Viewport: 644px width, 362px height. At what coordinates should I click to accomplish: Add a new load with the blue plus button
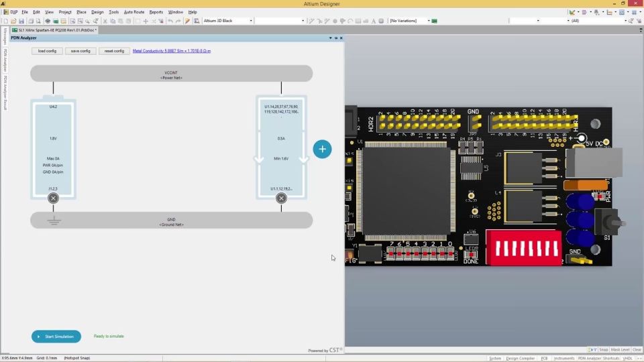coord(323,149)
